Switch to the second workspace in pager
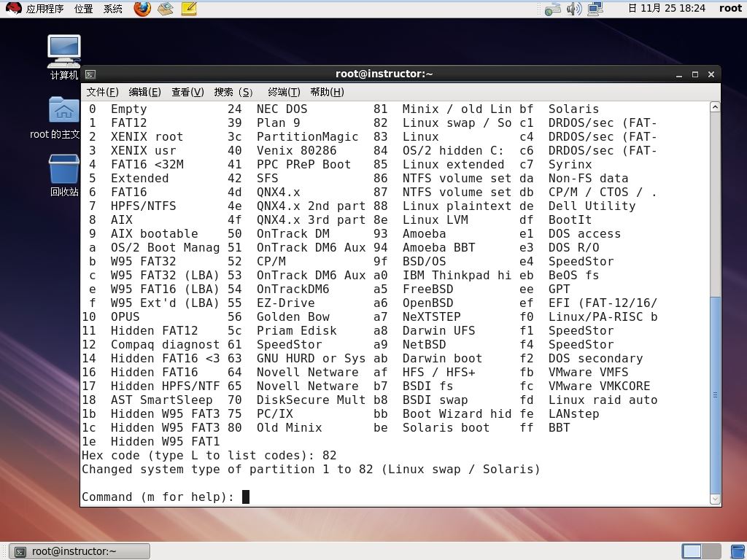Image resolution: width=747 pixels, height=560 pixels. [x=711, y=551]
